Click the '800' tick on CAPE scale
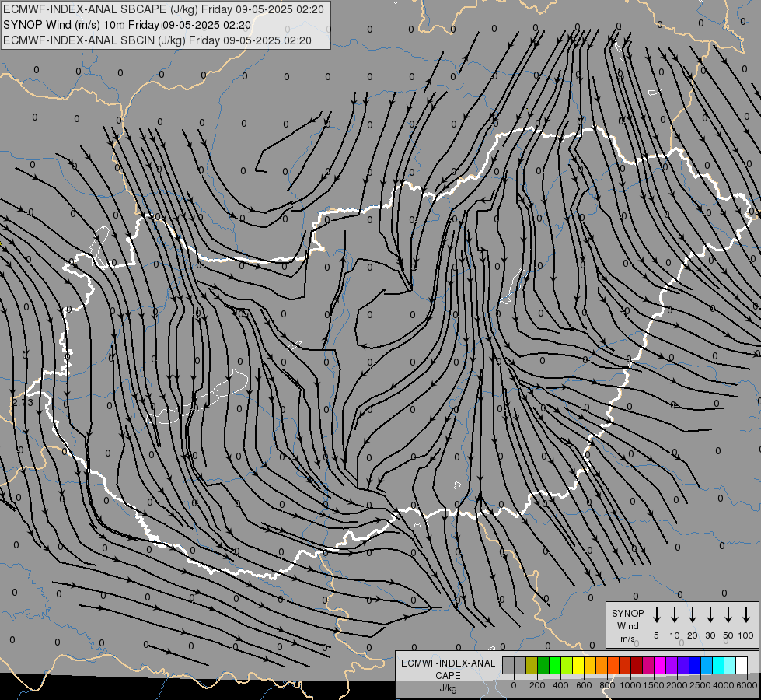Image resolution: width=761 pixels, height=700 pixels. 607,685
